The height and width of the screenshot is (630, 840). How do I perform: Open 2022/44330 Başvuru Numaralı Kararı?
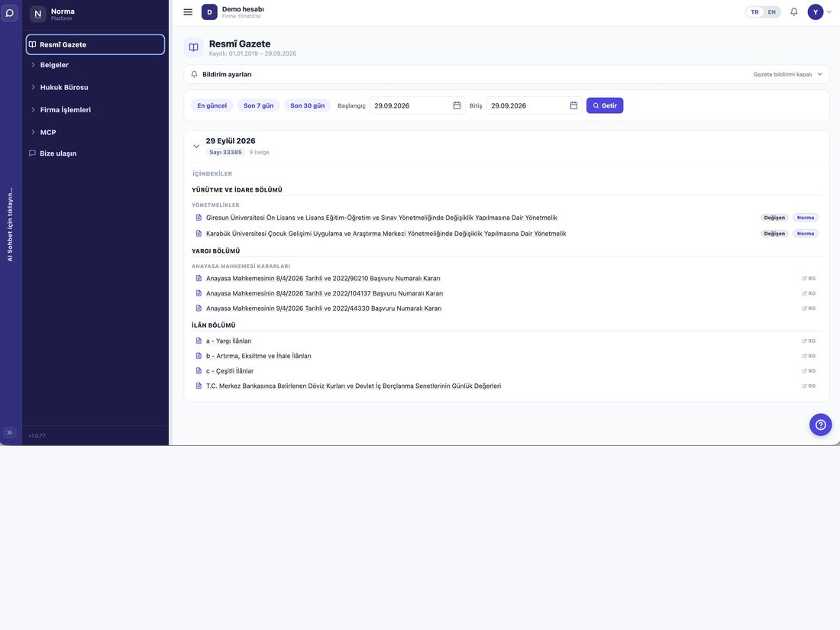324,309
